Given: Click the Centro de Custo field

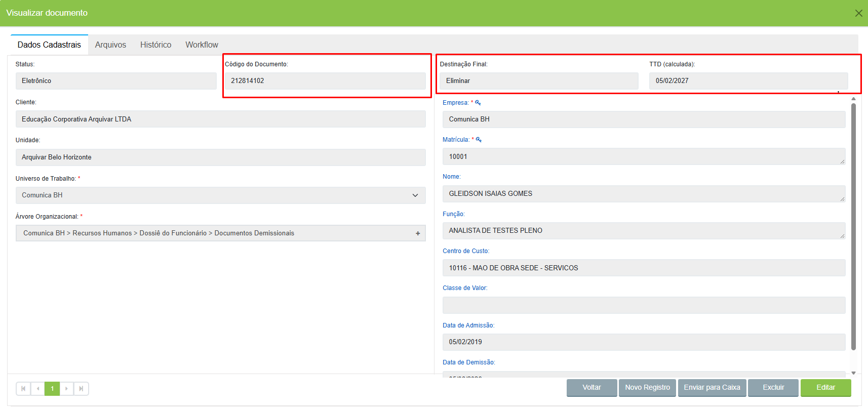Looking at the screenshot, I should click(x=644, y=268).
